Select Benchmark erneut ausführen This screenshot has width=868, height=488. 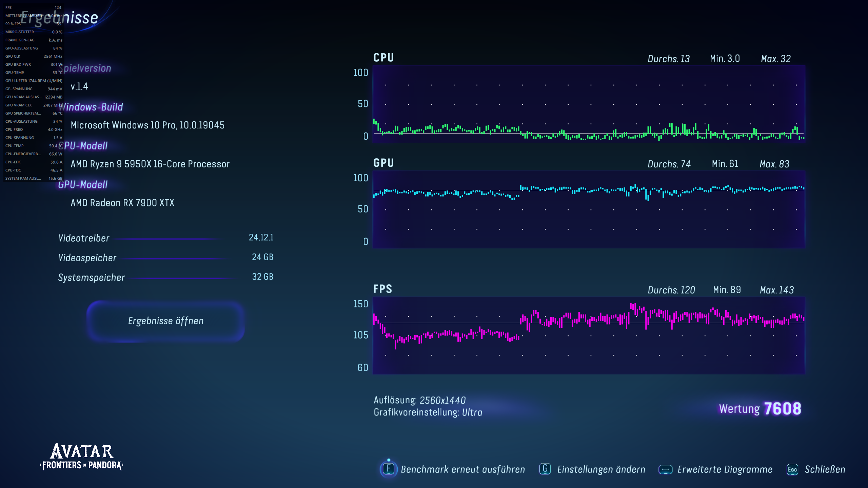click(x=462, y=469)
